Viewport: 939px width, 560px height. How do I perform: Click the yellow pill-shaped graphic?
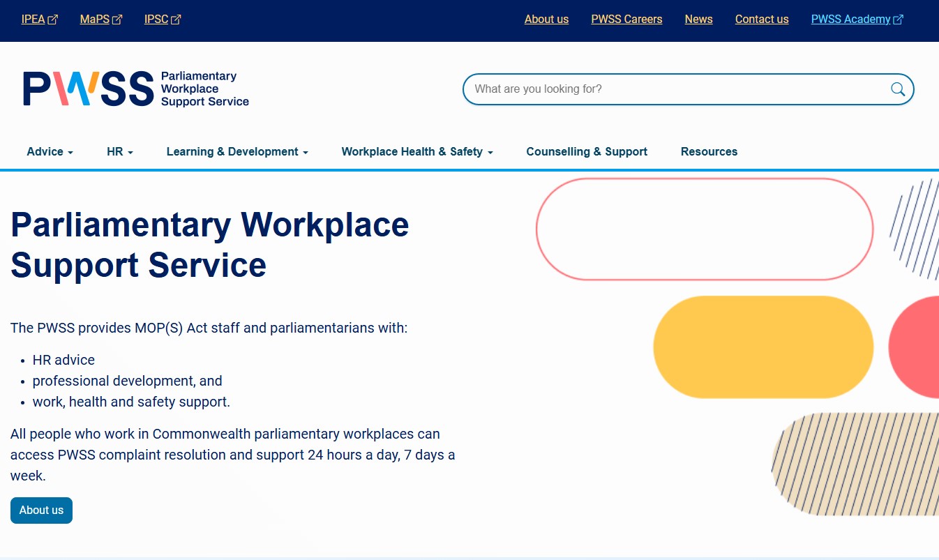(x=763, y=347)
